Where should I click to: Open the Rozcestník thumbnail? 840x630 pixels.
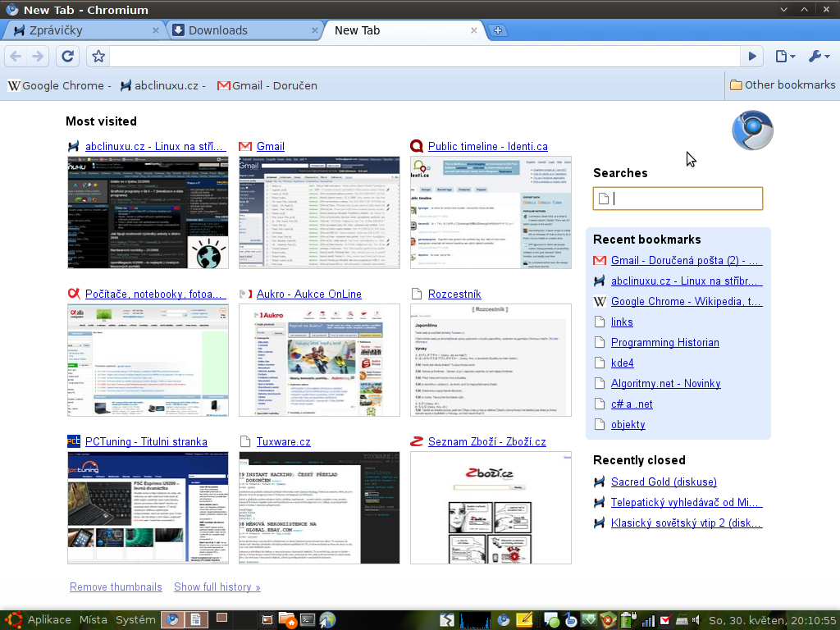pyautogui.click(x=491, y=360)
